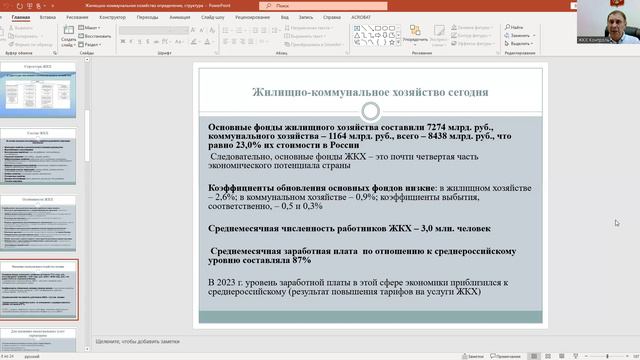Select the Особенности ЖКХ slide thumbnail
The height and width of the screenshot is (360, 640).
(x=38, y=223)
